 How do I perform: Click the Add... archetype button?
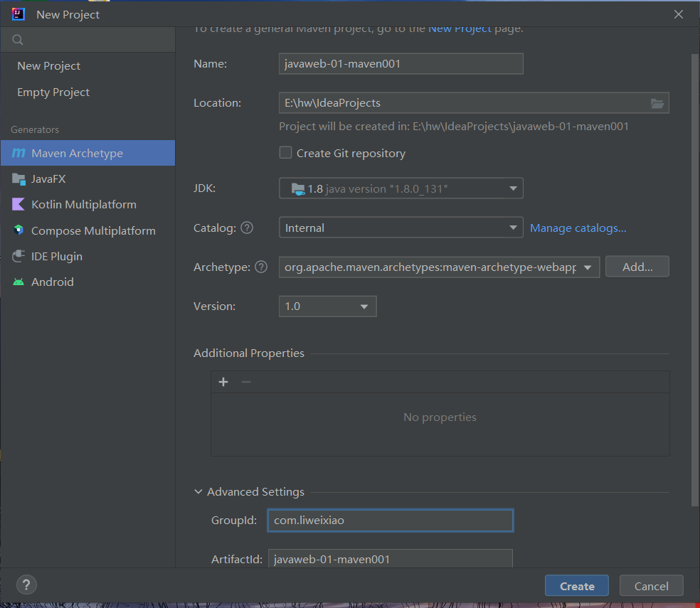point(637,267)
